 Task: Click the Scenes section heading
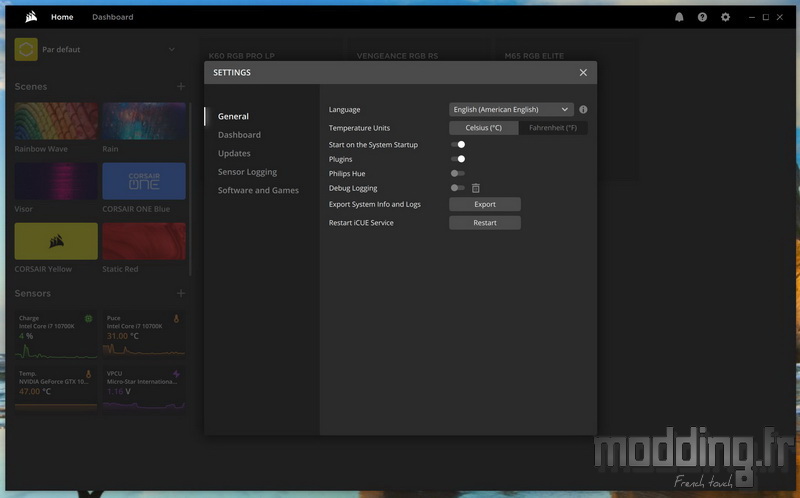tap(31, 86)
